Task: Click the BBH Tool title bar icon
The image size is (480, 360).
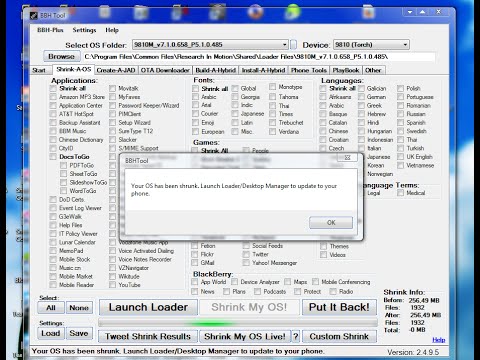Action: [x=34, y=16]
